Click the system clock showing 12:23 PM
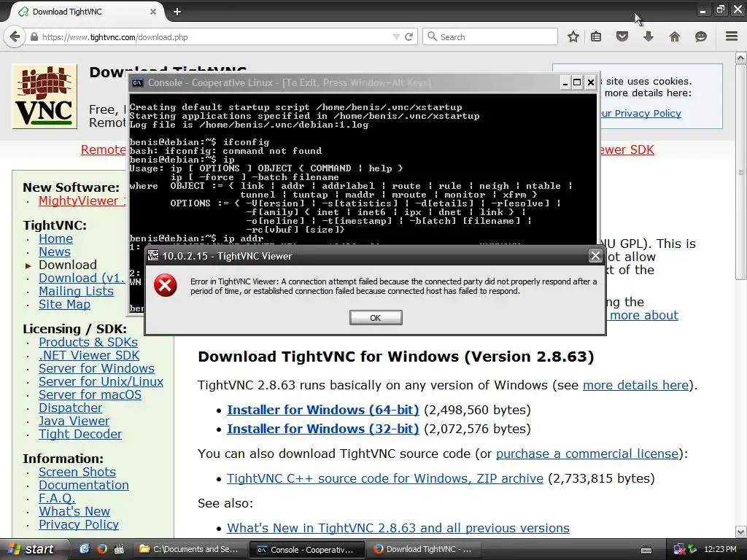The width and height of the screenshot is (747, 560). click(x=720, y=550)
